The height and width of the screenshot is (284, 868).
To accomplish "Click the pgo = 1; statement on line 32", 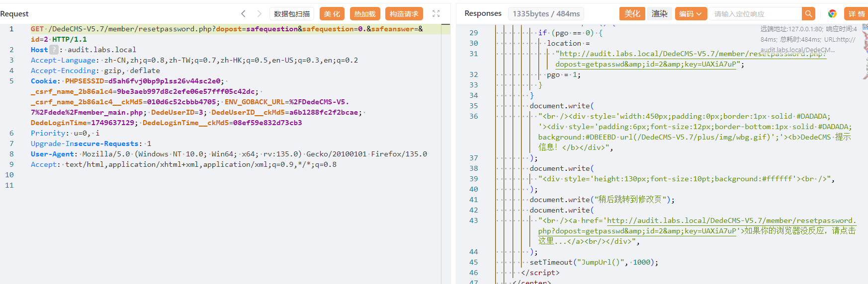I will [564, 74].
